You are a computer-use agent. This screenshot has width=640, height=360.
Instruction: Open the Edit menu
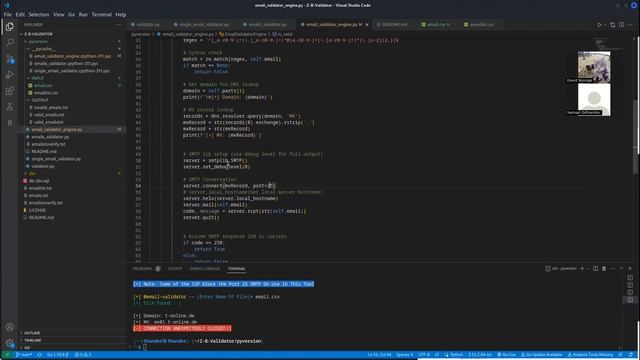[x=20, y=14]
